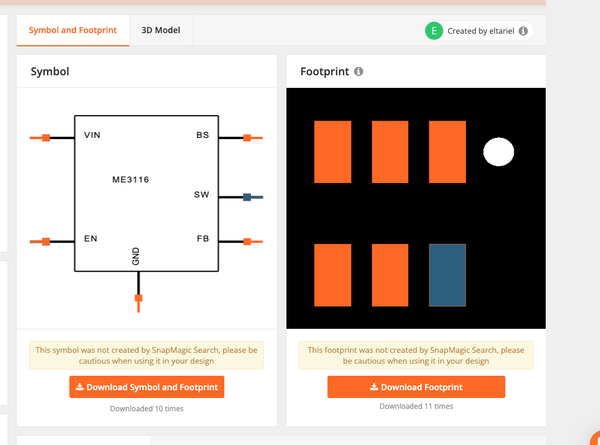Click the ME3116 symbol body
The height and width of the screenshot is (445, 600).
[x=147, y=193]
